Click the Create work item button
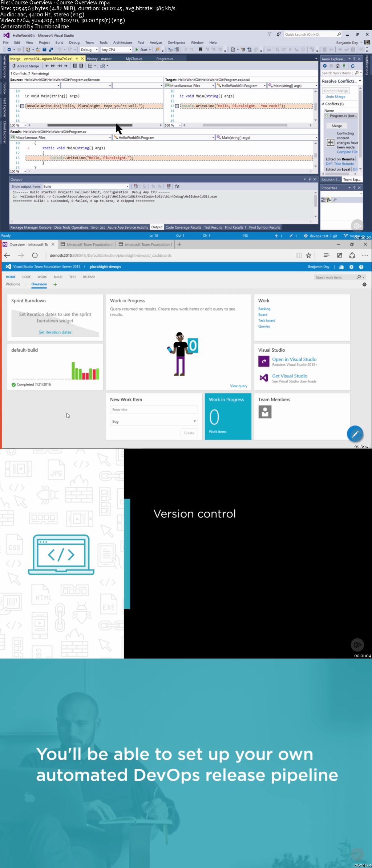 coord(189,433)
